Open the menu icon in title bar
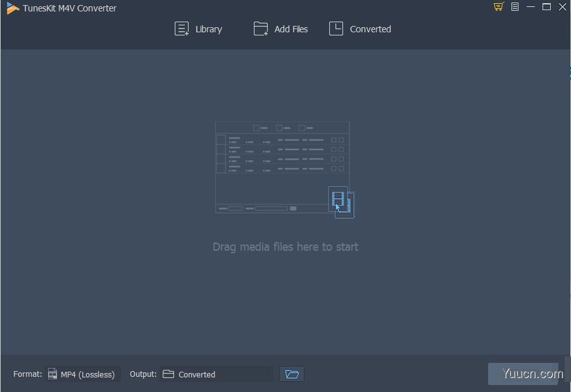The width and height of the screenshot is (571, 392). click(515, 7)
